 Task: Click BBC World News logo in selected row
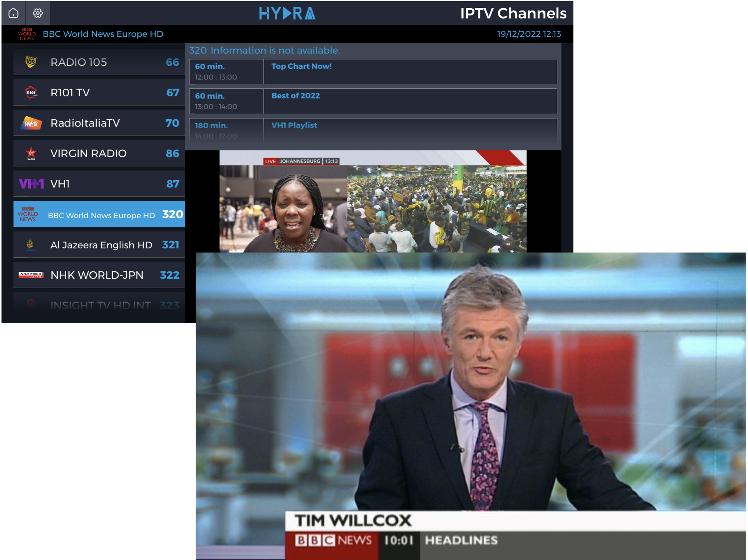(x=28, y=214)
